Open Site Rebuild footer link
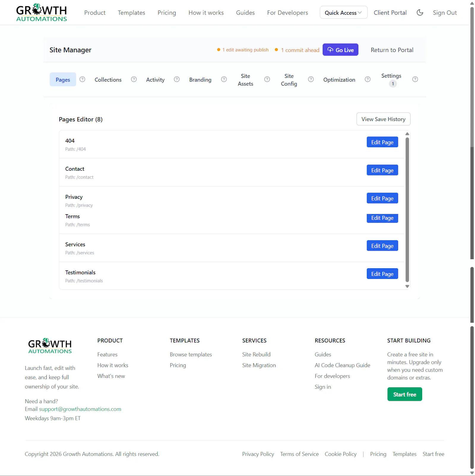This screenshot has height=476, width=475. click(256, 354)
